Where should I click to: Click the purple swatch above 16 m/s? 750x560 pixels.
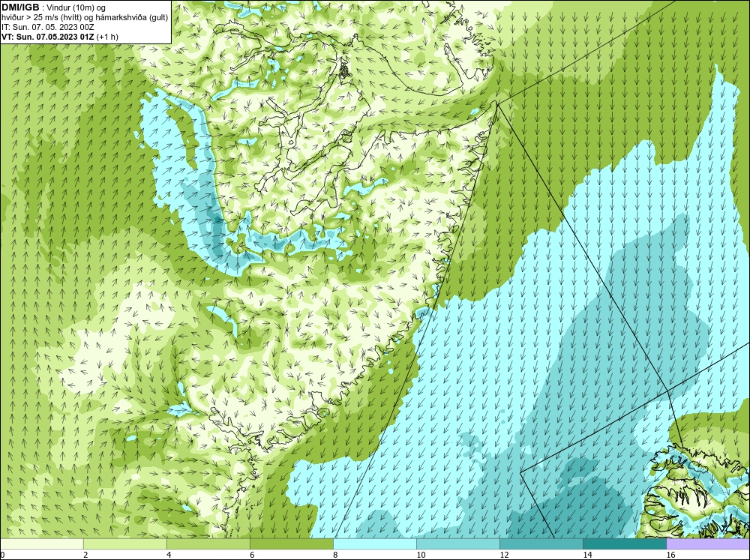coord(709,544)
